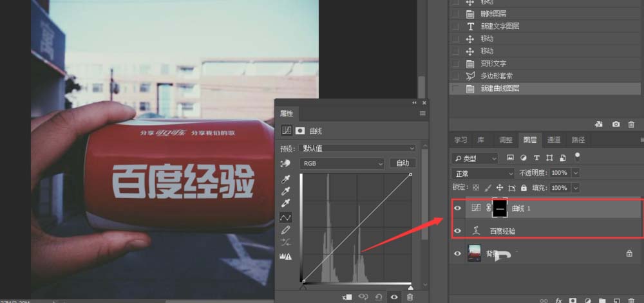
Task: Select the 属性 panel tab
Action: tap(287, 114)
